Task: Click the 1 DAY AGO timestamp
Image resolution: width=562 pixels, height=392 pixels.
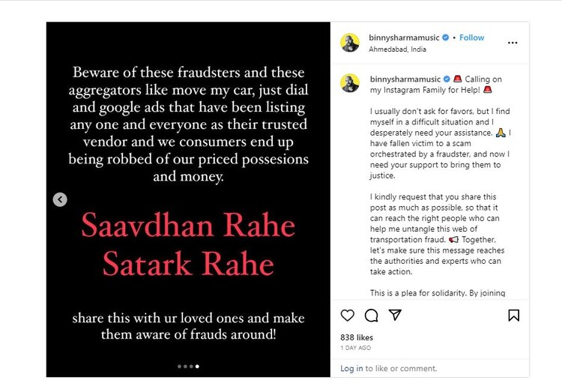Action: point(355,349)
